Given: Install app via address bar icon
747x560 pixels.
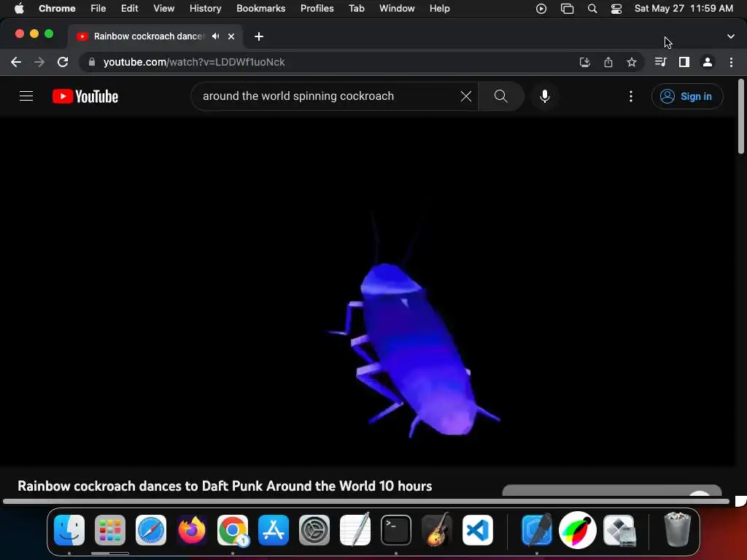Looking at the screenshot, I should (x=584, y=62).
